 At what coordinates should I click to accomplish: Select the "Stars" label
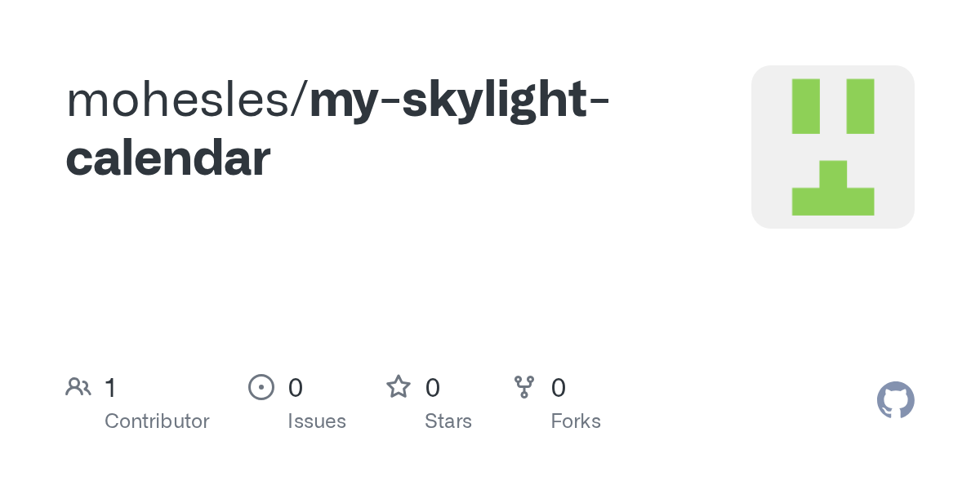(x=448, y=421)
